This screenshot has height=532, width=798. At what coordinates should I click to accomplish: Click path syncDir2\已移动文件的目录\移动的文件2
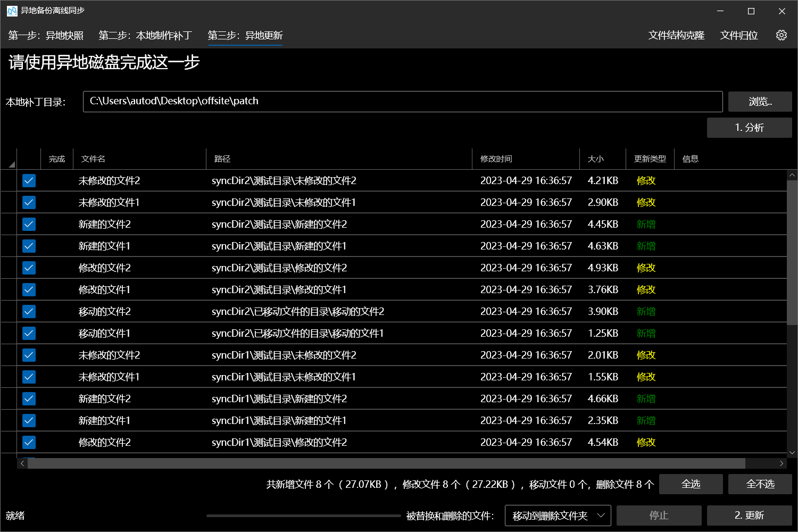[x=298, y=312]
